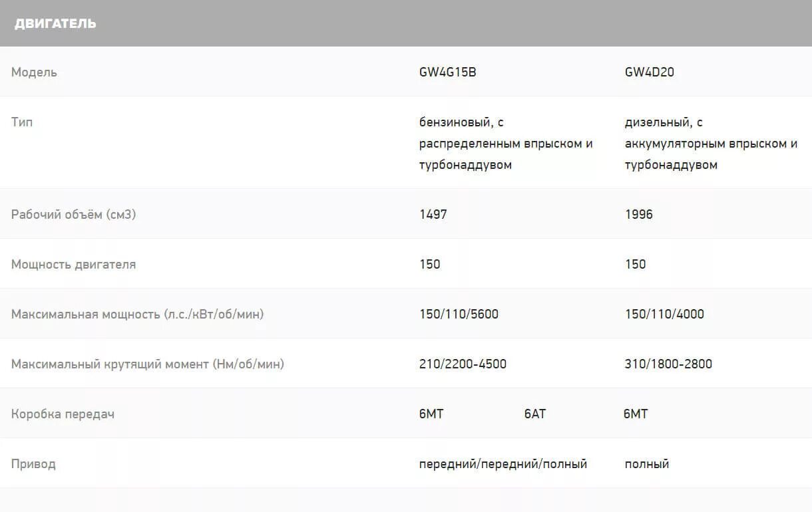Select the Привод row label

(x=33, y=464)
